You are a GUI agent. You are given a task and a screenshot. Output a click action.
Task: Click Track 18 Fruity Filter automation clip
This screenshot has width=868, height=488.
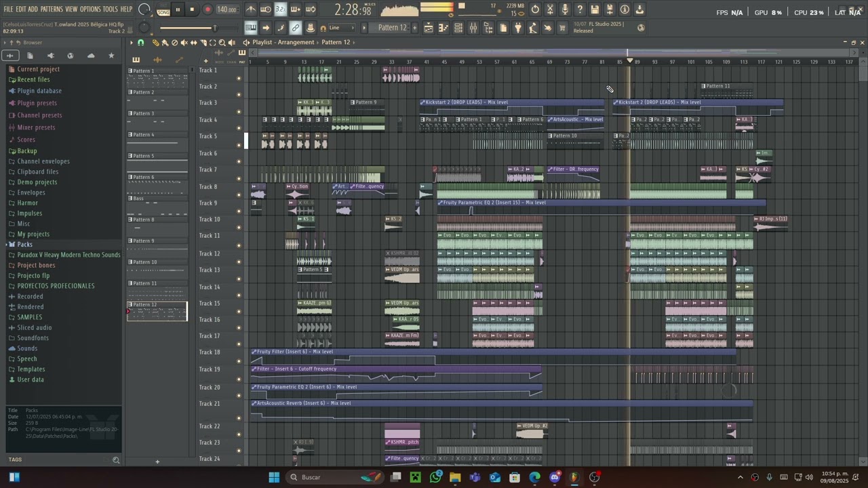[x=493, y=357]
